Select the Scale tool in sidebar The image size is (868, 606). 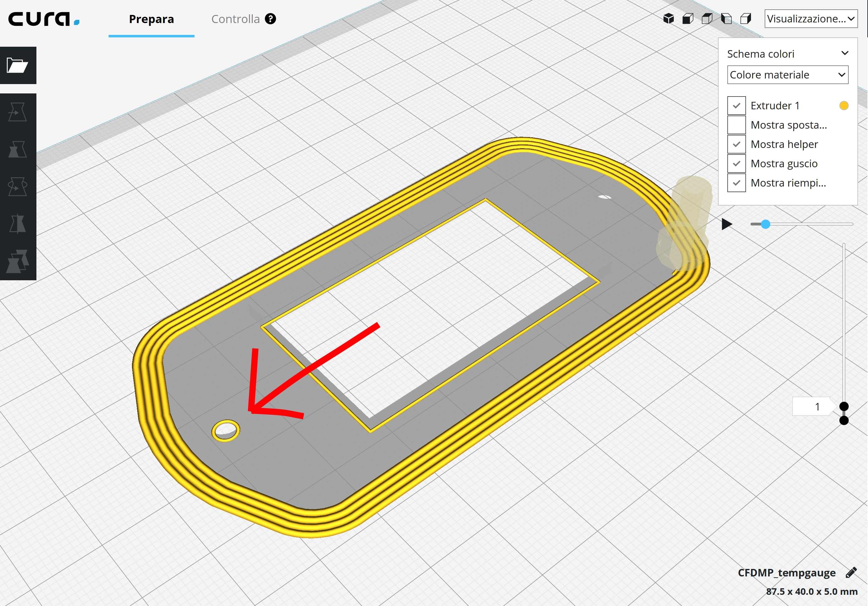point(18,149)
